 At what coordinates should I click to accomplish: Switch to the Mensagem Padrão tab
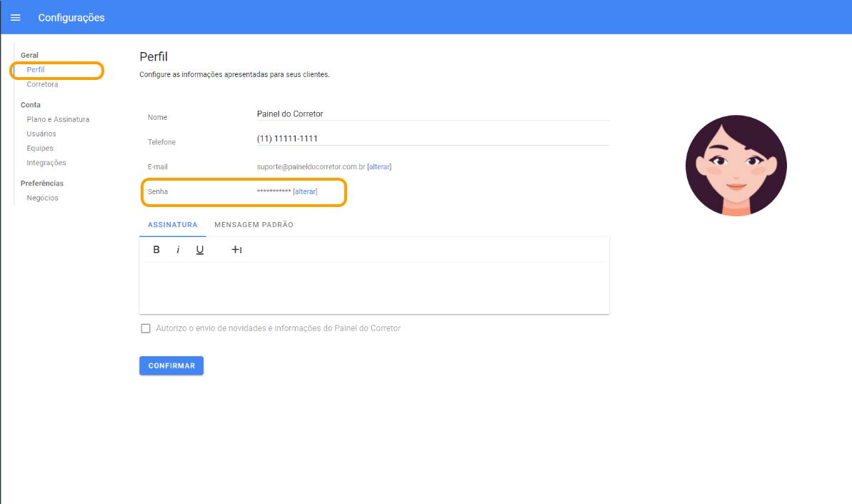254,225
